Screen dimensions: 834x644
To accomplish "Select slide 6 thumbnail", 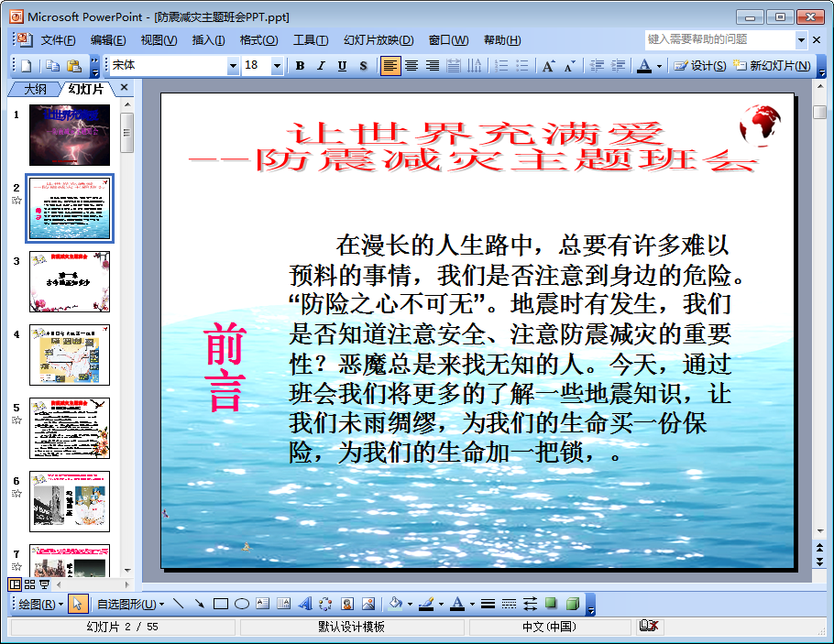I will pos(69,501).
